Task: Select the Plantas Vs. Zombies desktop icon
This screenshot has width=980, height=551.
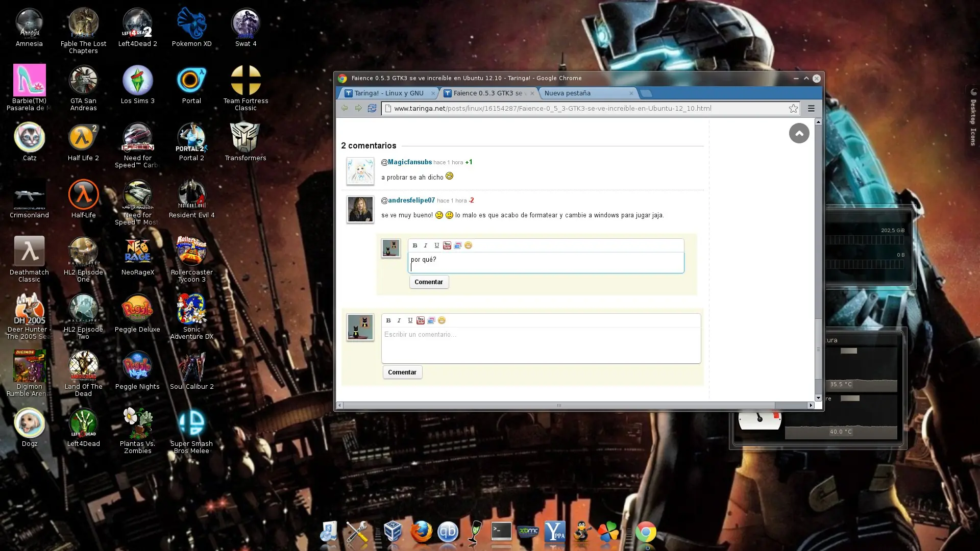Action: coord(138,431)
